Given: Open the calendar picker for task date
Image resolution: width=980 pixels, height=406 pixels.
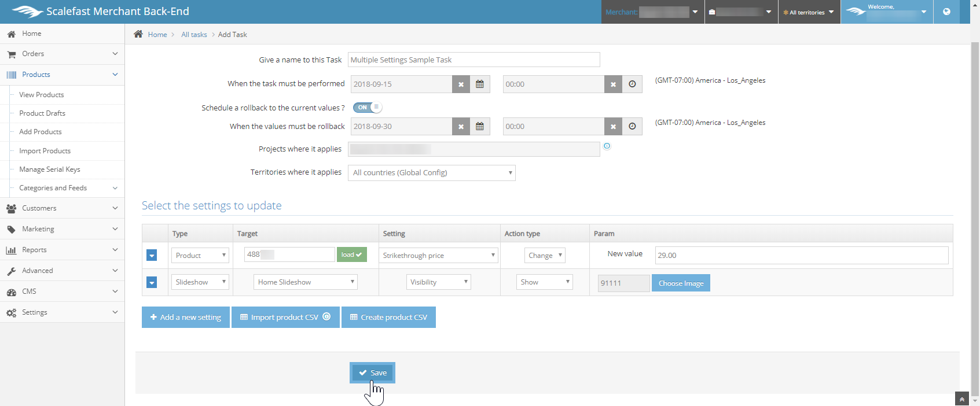Looking at the screenshot, I should tap(480, 84).
